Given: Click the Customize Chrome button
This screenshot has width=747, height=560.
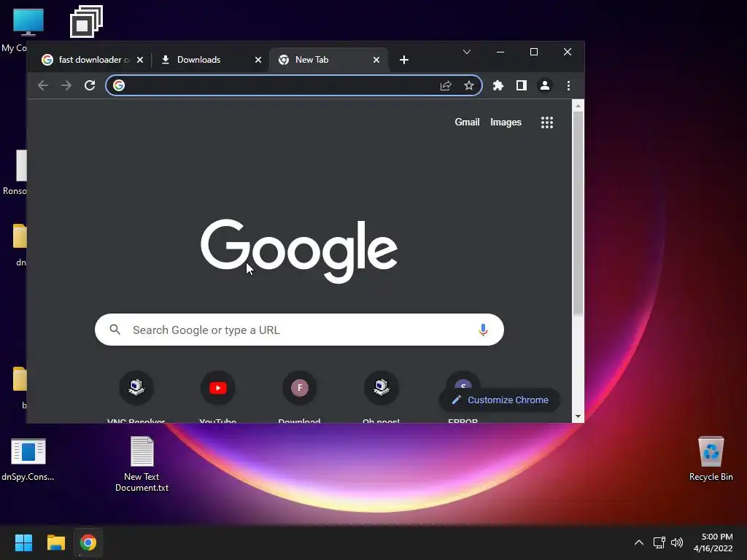Looking at the screenshot, I should point(499,400).
